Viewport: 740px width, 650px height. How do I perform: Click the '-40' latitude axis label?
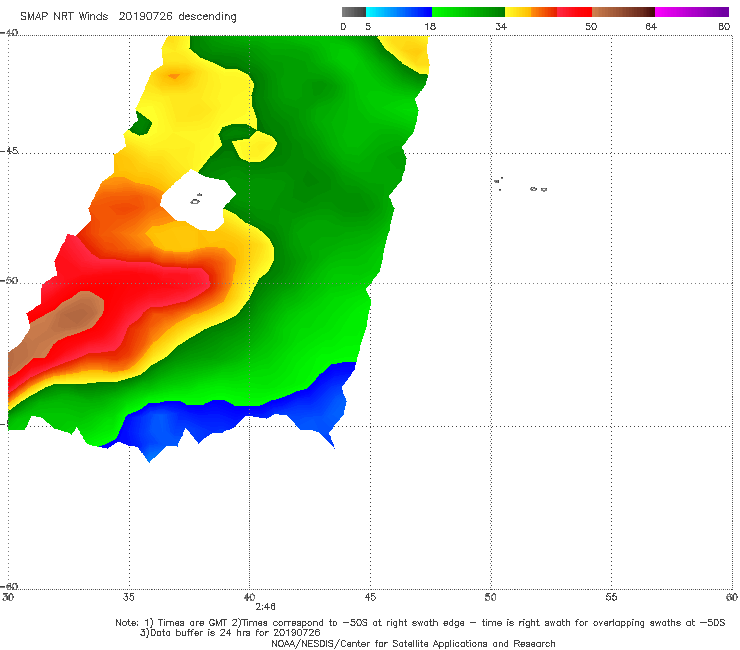pos(9,33)
